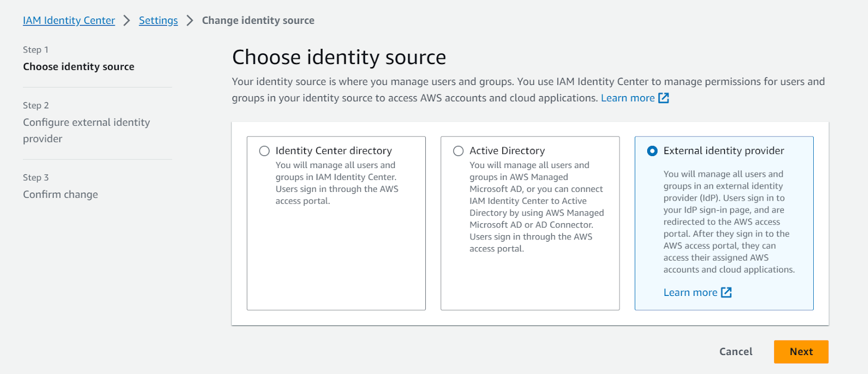868x374 pixels.
Task: Click external-link icon in External identity provider card
Action: (x=726, y=293)
